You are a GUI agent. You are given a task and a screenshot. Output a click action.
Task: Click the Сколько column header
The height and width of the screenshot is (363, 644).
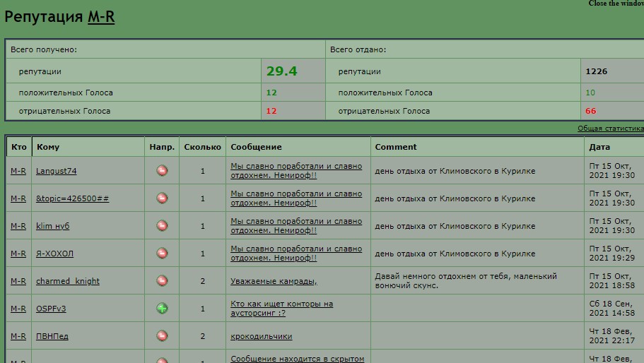[x=202, y=147]
